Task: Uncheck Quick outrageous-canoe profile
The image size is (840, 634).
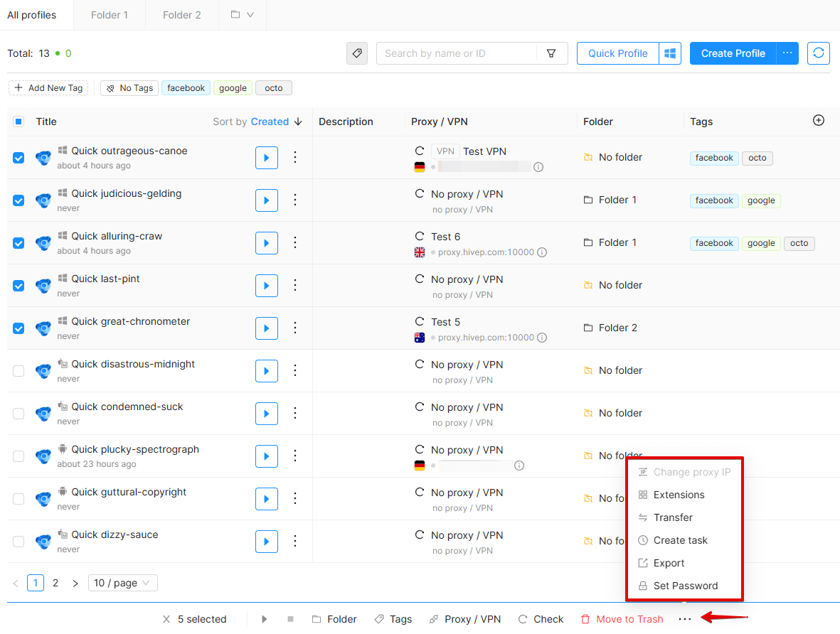Action: pos(18,158)
